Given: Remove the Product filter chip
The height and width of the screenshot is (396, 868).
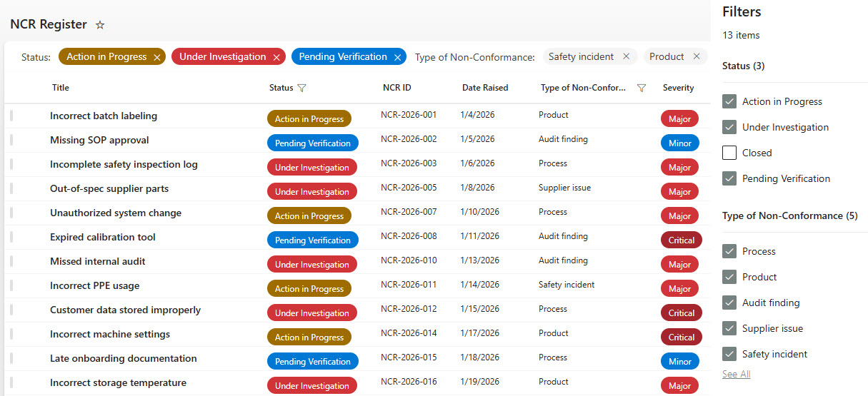Looking at the screenshot, I should [697, 56].
